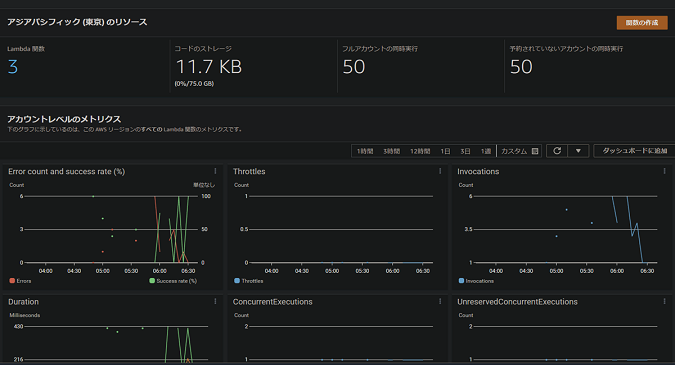Toggle the Errors legend series
The image size is (675, 365).
[x=20, y=281]
